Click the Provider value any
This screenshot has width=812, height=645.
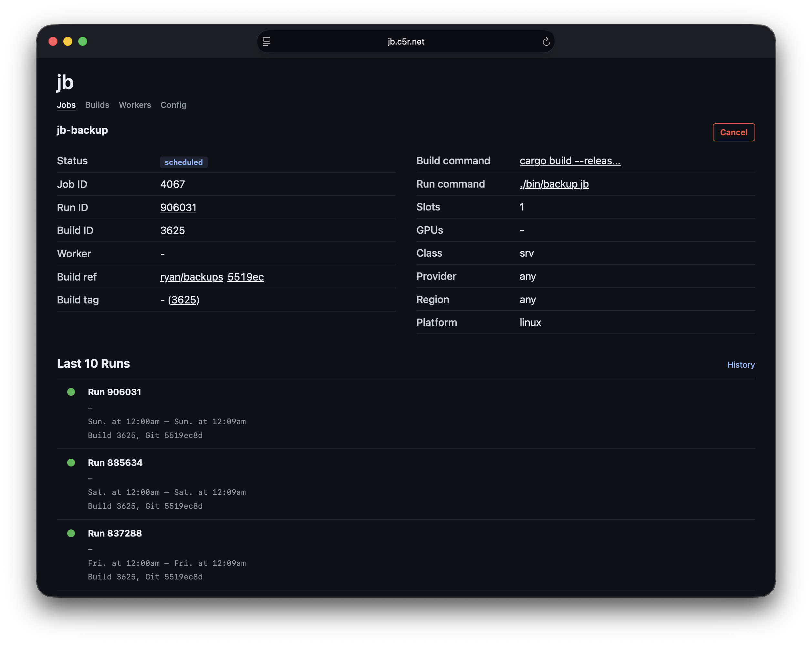(x=528, y=276)
